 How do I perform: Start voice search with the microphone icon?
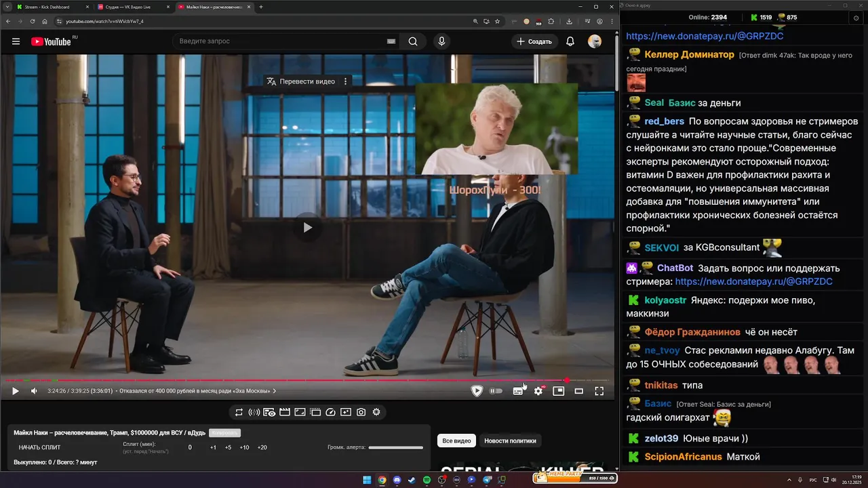(x=441, y=41)
